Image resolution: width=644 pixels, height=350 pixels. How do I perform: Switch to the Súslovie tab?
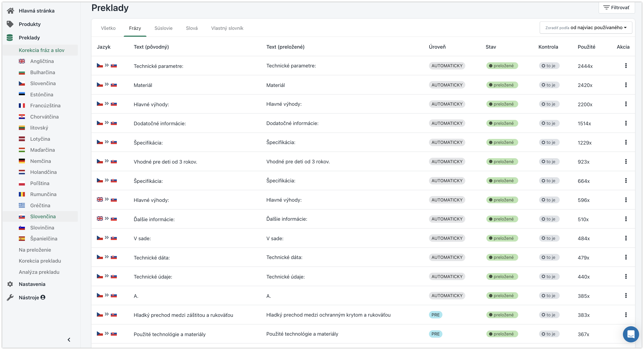[x=163, y=28]
